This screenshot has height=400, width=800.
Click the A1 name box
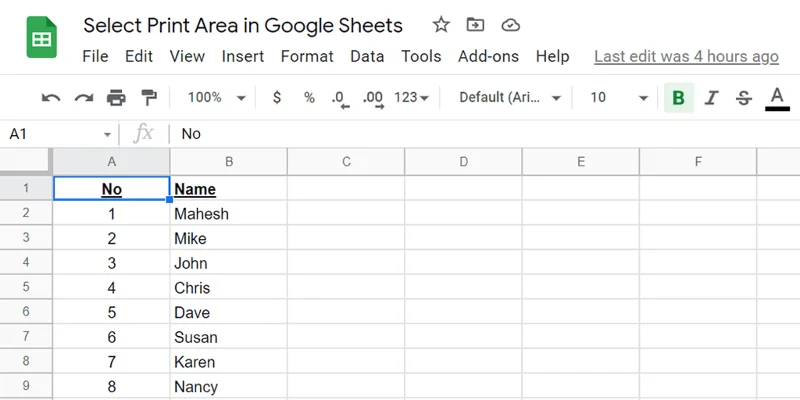(x=58, y=134)
